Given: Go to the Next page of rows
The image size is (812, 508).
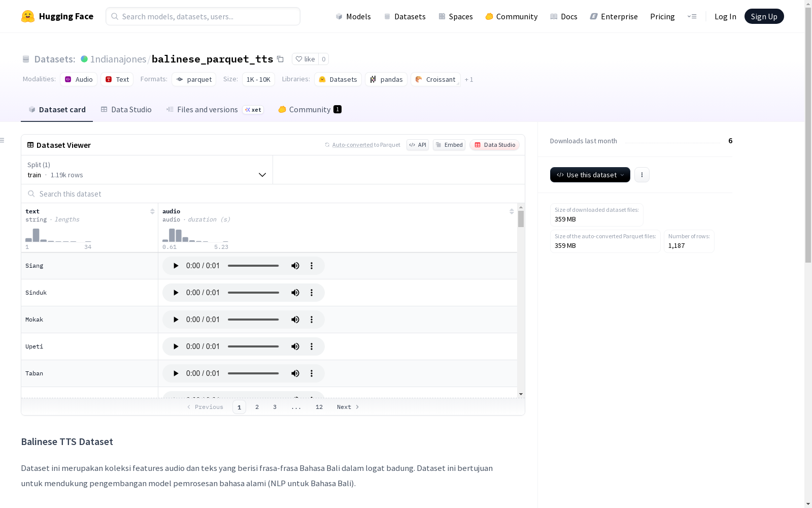Looking at the screenshot, I should tap(348, 407).
